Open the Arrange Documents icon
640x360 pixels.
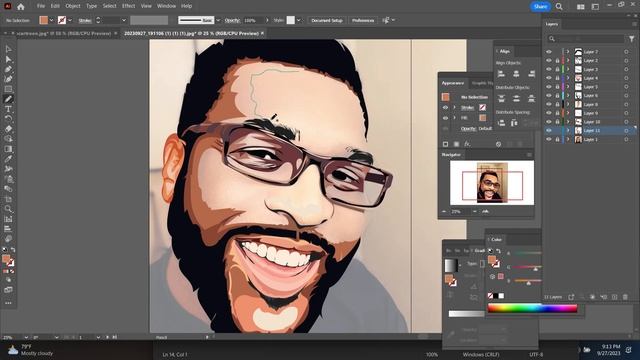[x=580, y=7]
